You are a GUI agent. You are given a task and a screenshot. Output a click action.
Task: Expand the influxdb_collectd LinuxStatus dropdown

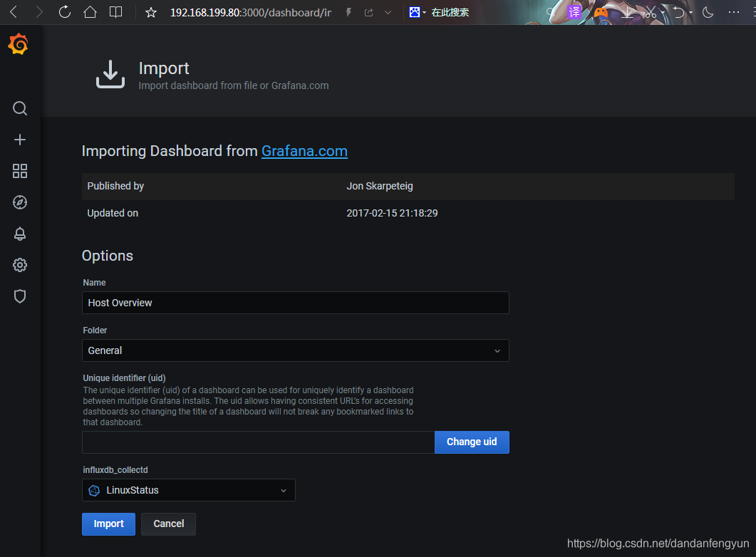point(189,490)
